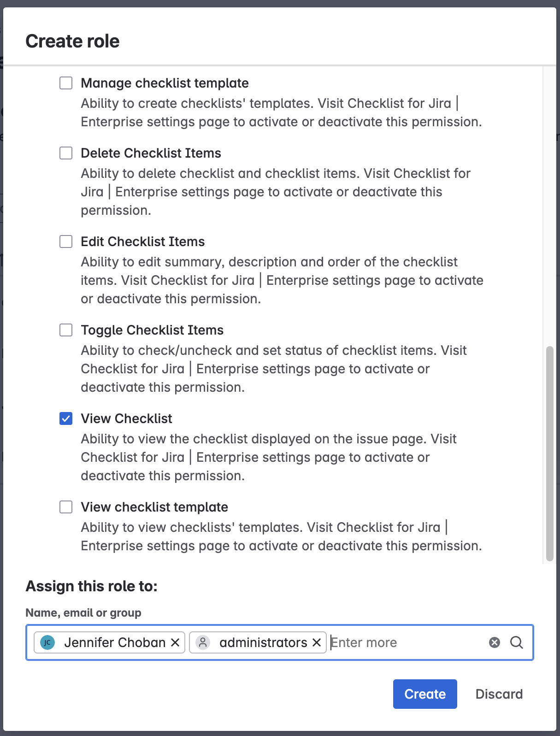Enable View checklist template permission
Viewport: 560px width, 736px height.
click(66, 507)
